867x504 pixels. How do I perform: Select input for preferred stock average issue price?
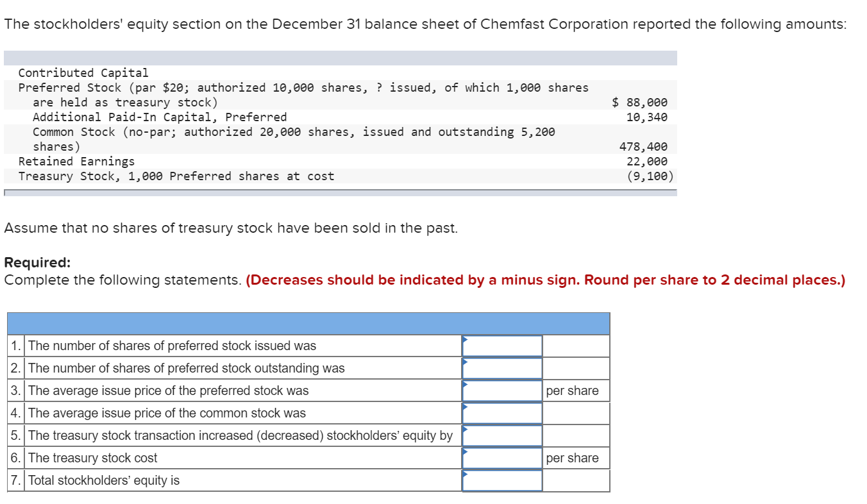pos(502,391)
